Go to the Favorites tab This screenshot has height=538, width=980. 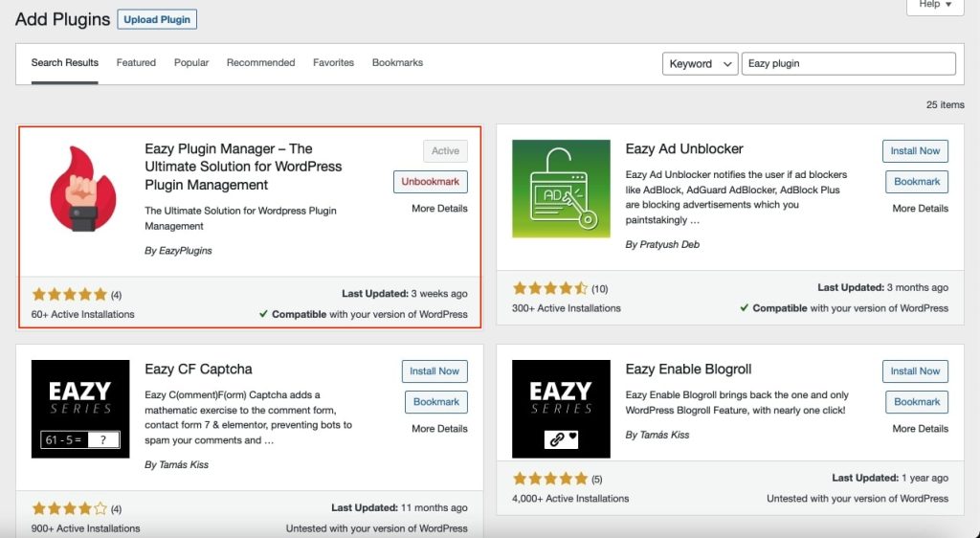pos(333,62)
